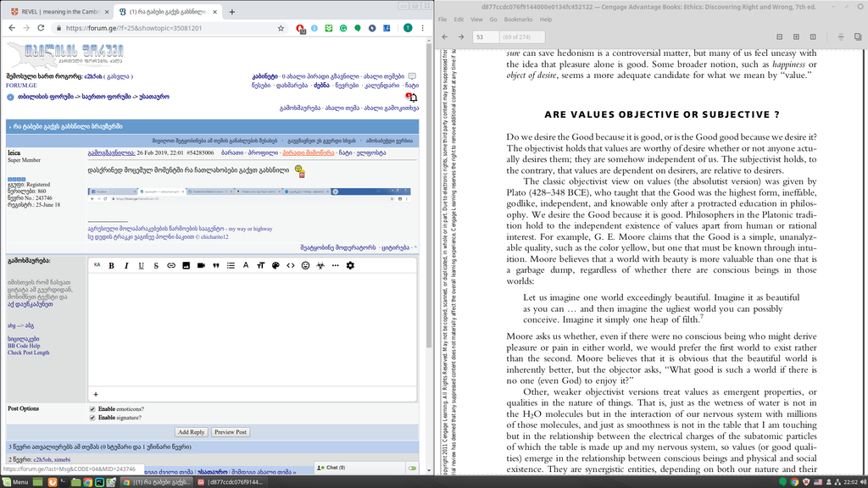Go to next page in document viewer

pyautogui.click(x=461, y=37)
